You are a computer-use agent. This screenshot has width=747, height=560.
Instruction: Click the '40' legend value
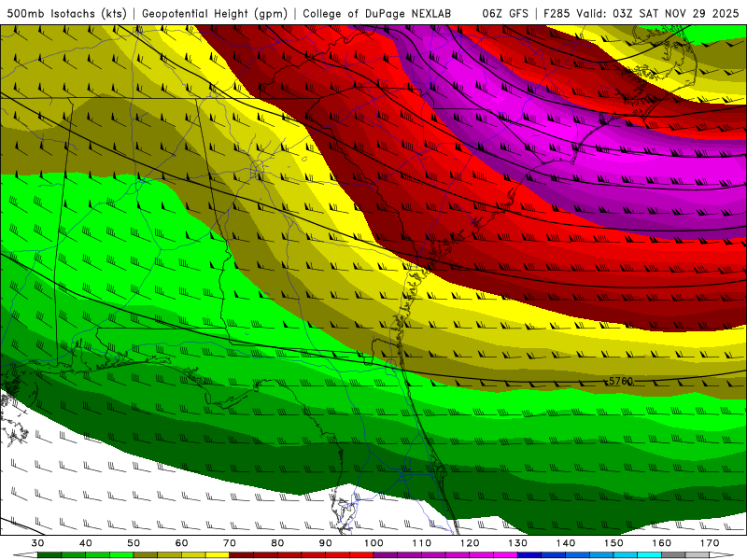pyautogui.click(x=86, y=543)
